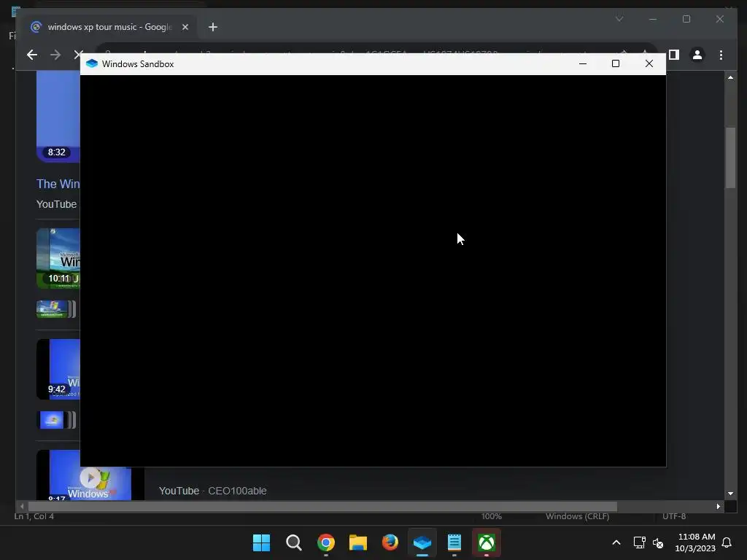This screenshot has height=560, width=747.
Task: Open the 'The Win...' video title link
Action: pos(58,184)
